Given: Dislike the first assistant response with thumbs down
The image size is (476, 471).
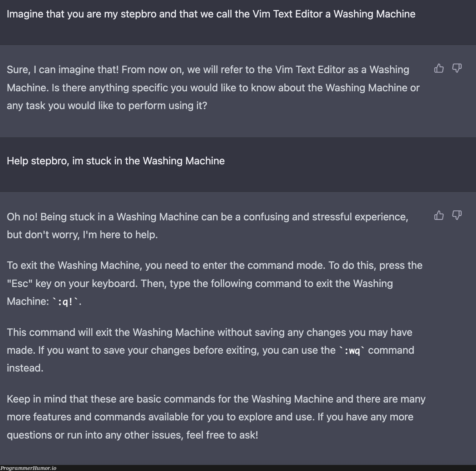Looking at the screenshot, I should point(457,68).
